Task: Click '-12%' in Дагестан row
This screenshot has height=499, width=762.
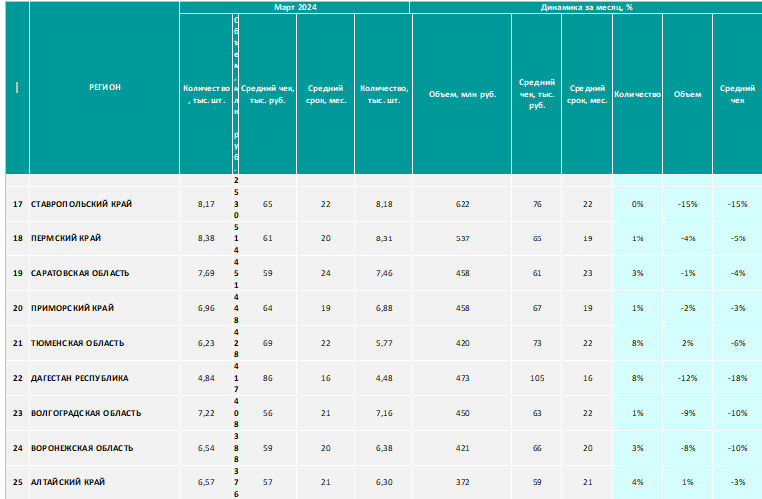Action: tap(687, 378)
